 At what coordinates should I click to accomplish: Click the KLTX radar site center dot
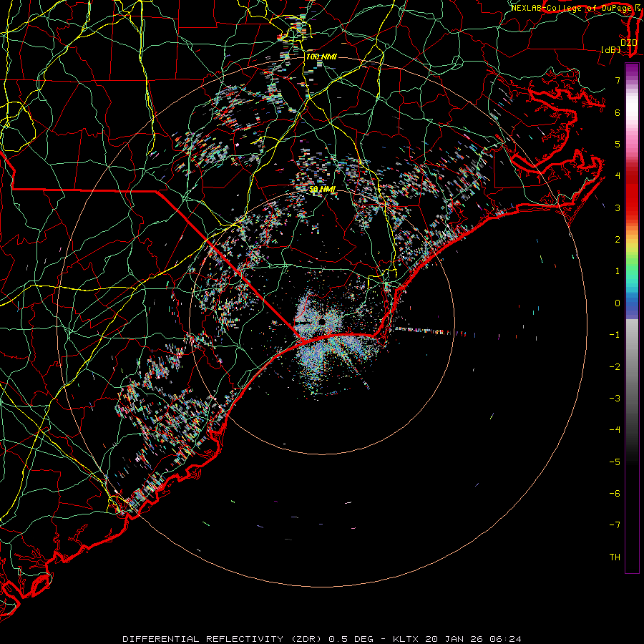tap(322, 321)
